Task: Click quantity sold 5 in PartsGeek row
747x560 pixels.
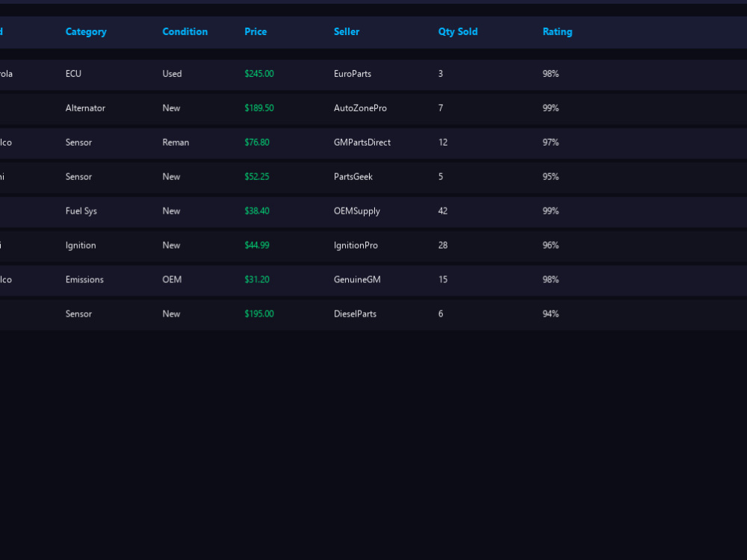Action: coord(441,177)
